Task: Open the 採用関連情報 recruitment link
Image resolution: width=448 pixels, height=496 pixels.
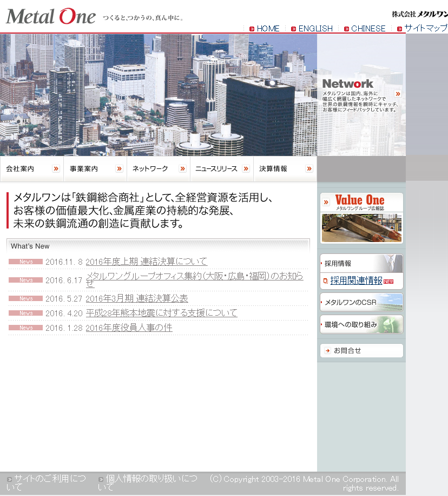Action: [356, 280]
